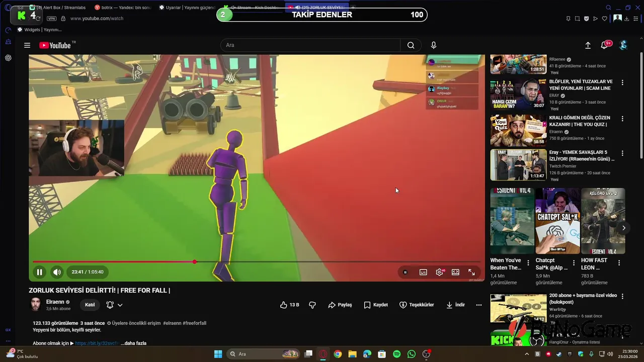Seek using the red video progress bar
The image size is (644, 362).
tap(257, 262)
